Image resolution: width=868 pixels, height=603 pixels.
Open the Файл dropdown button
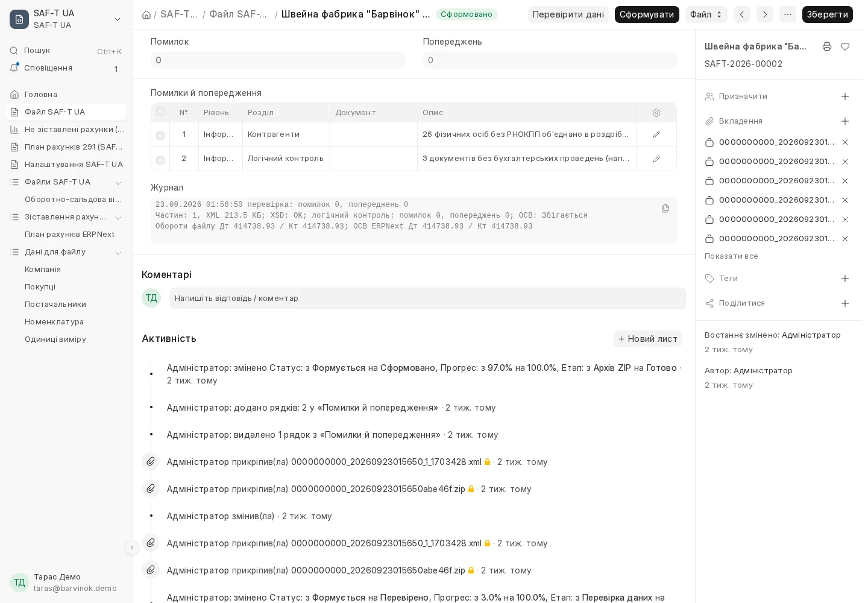(706, 14)
